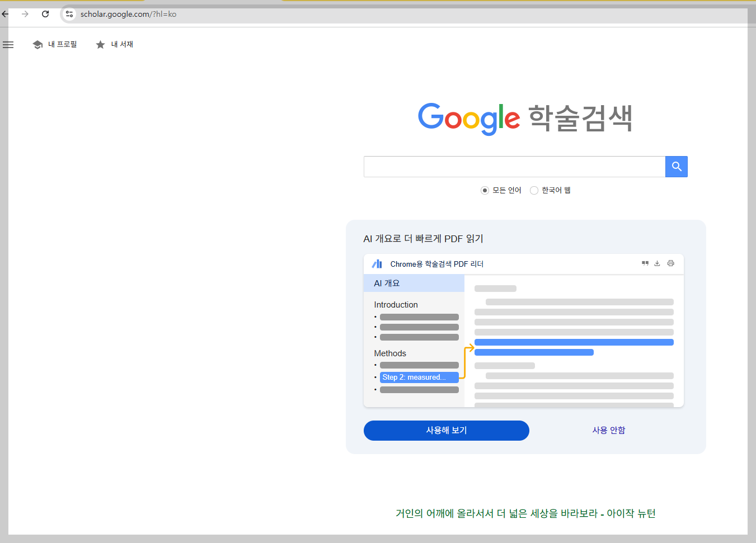Click the cite quotation icon in PDF reader card
The image size is (756, 543).
pyautogui.click(x=645, y=263)
